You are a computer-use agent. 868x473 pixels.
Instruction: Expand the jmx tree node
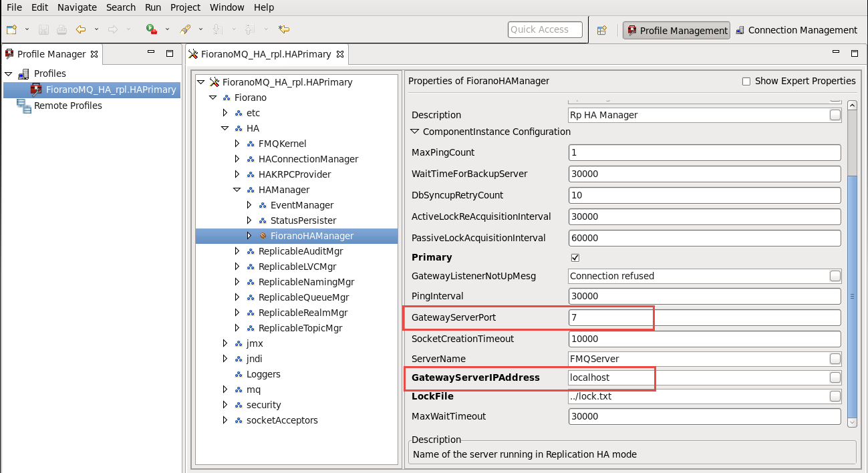coord(225,343)
